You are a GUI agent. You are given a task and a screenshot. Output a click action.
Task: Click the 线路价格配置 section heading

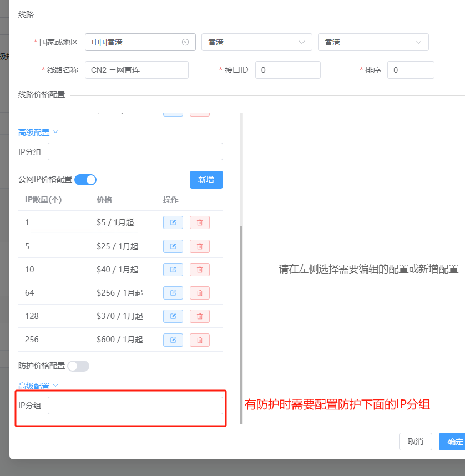42,94
